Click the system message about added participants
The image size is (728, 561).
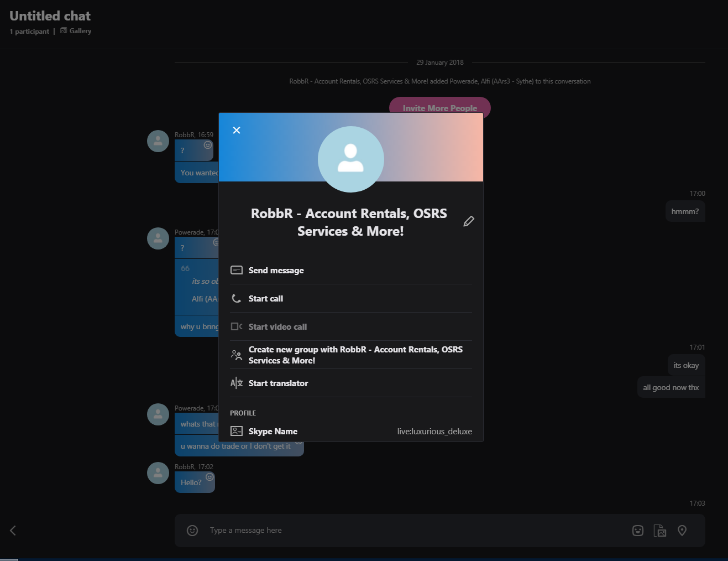click(440, 81)
